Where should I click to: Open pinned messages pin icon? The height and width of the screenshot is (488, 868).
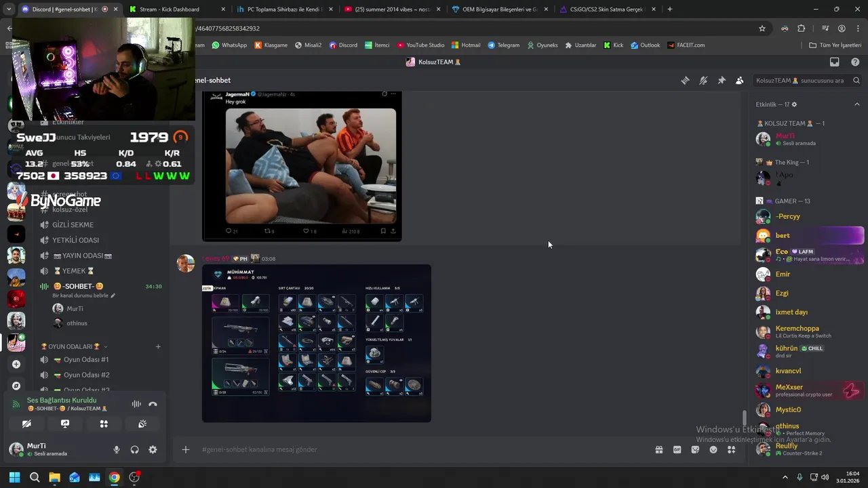click(722, 80)
